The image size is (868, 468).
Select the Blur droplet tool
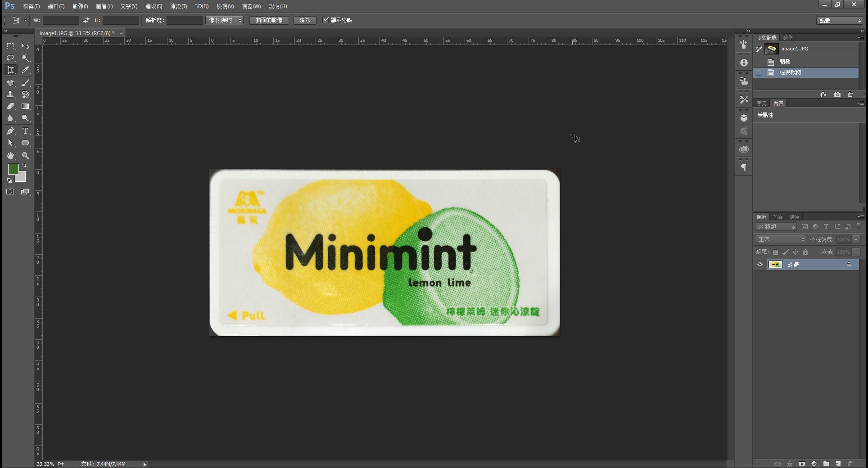(x=10, y=118)
